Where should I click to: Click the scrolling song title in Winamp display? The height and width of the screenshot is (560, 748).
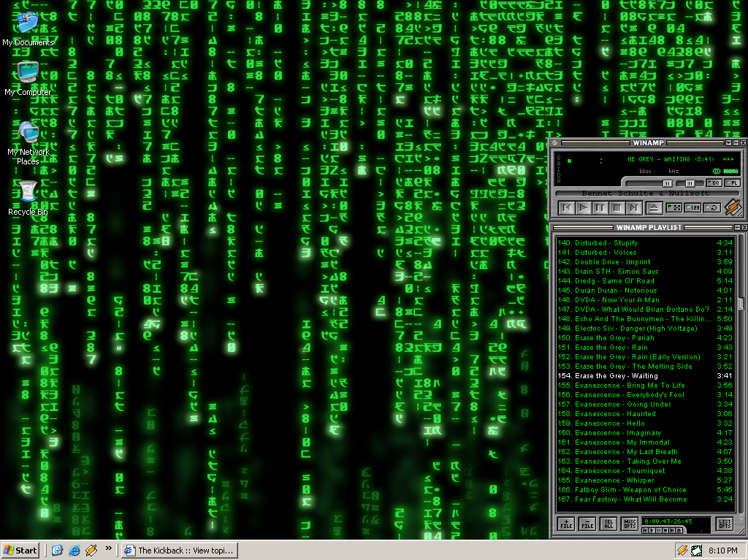tap(680, 159)
